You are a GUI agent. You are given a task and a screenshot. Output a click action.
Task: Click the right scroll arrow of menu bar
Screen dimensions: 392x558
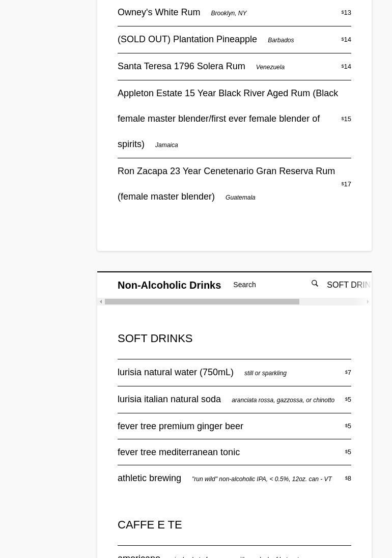pos(368,302)
